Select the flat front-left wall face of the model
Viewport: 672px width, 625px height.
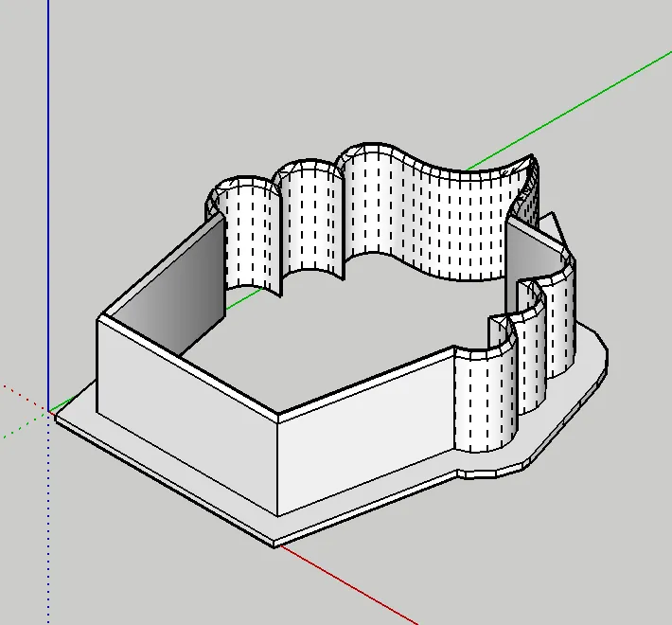[187, 417]
